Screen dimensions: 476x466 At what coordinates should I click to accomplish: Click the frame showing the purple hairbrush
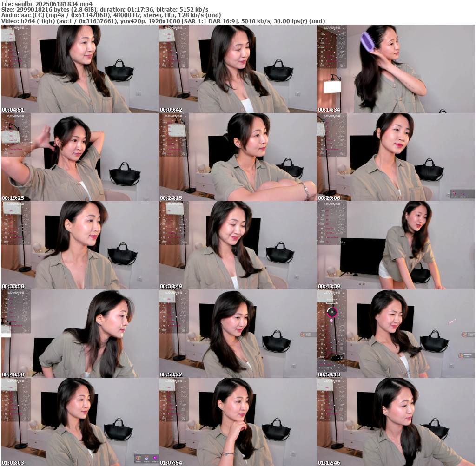coord(396,69)
